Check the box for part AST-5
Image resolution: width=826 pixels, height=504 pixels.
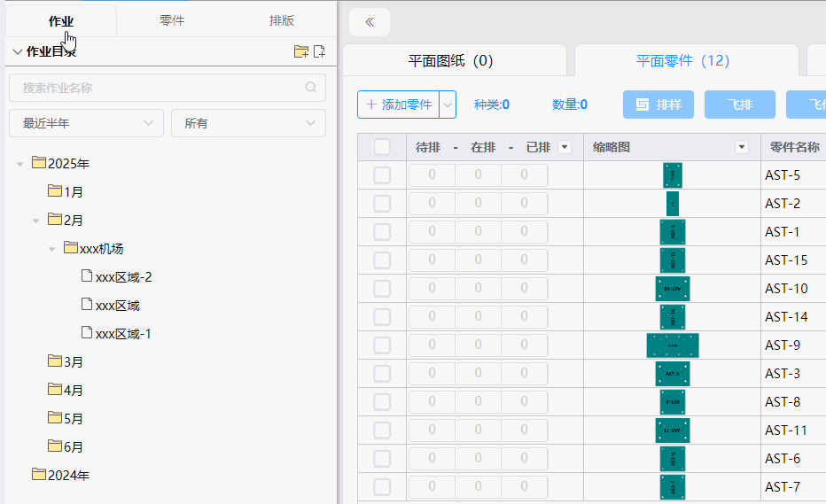click(x=382, y=175)
